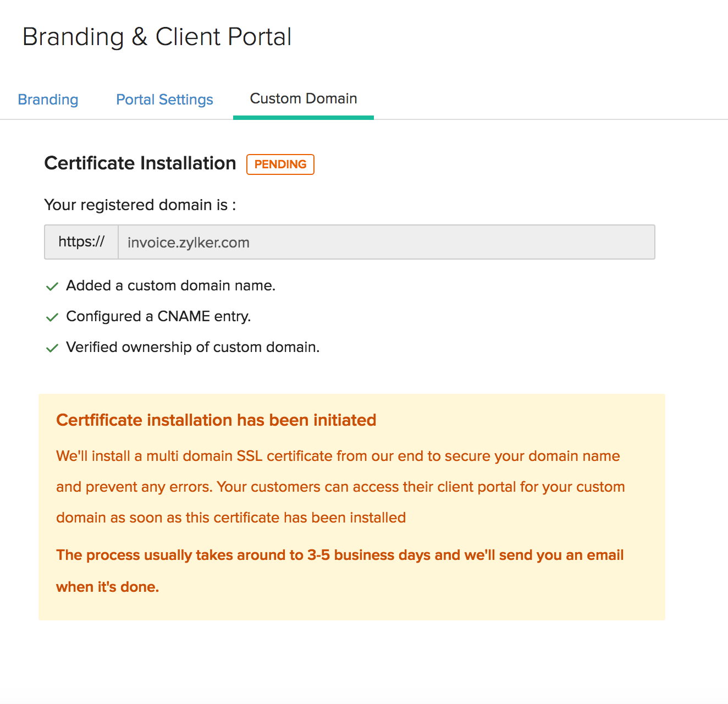Click the 'Verified ownership of custom domain.' text

click(192, 348)
